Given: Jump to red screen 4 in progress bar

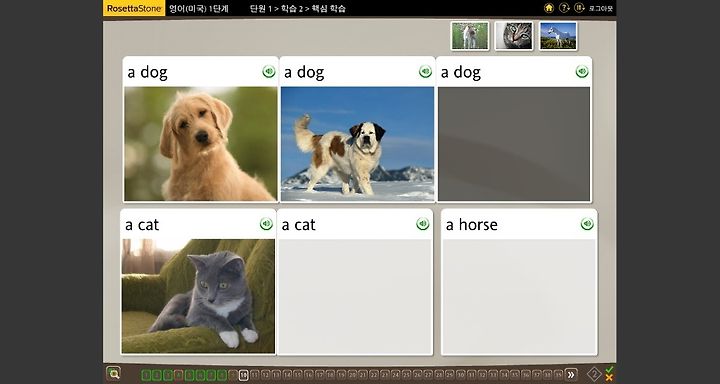Looking at the screenshot, I should click(x=179, y=375).
